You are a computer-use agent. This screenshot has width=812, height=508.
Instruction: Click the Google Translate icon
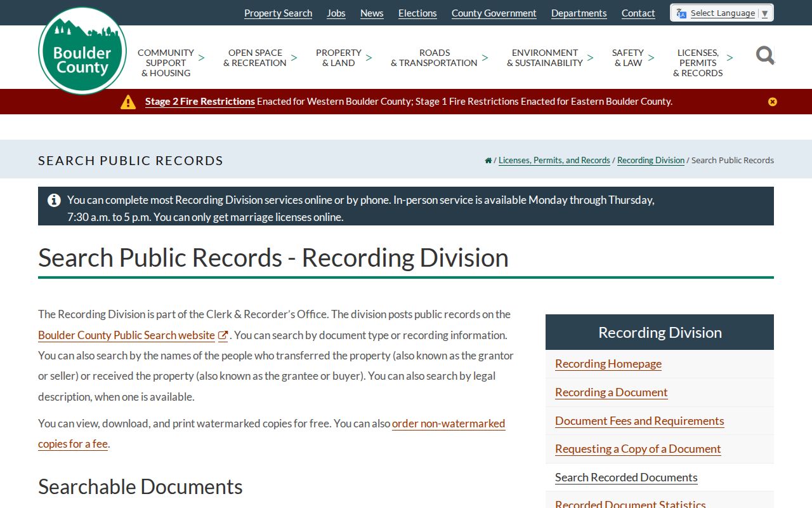click(681, 13)
